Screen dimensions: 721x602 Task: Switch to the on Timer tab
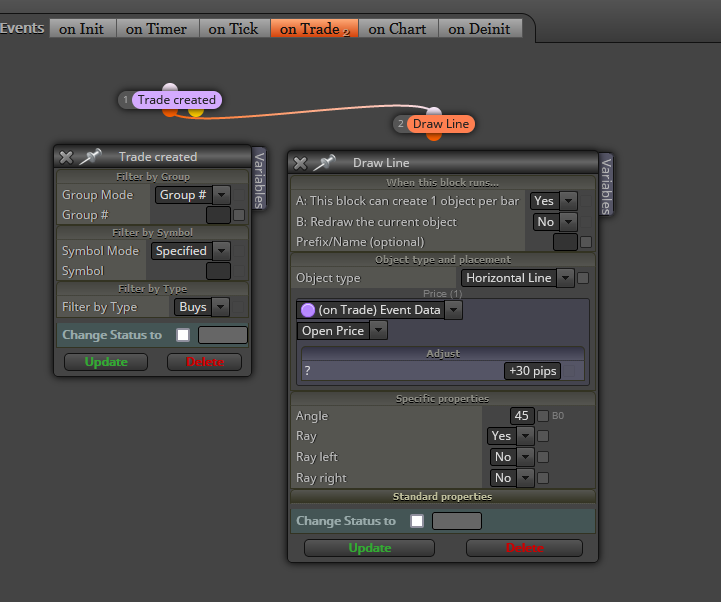pyautogui.click(x=157, y=29)
